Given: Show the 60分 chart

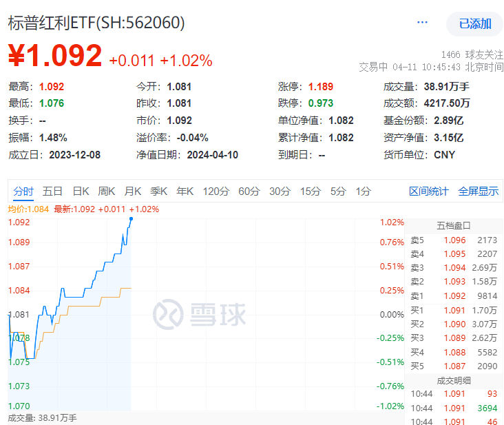Looking at the screenshot, I should click(x=249, y=191).
